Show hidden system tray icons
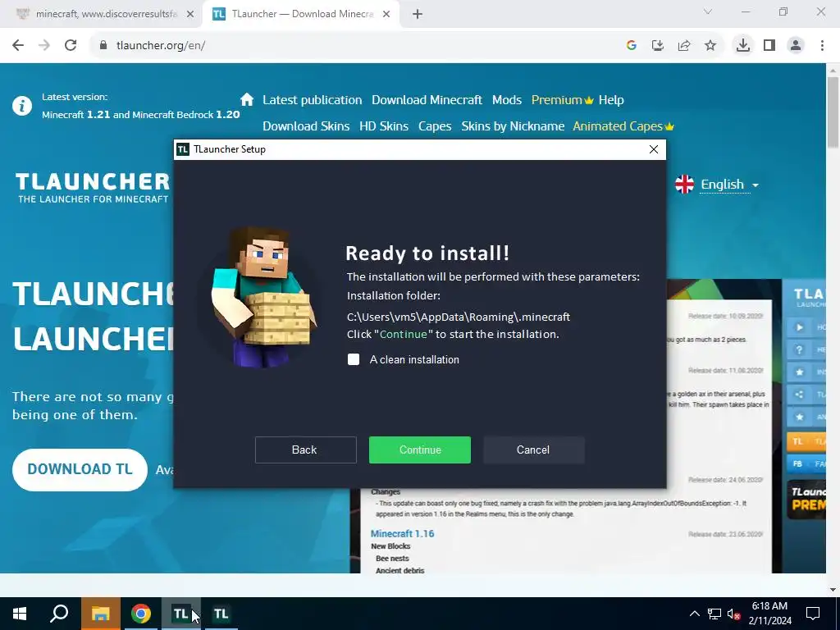The height and width of the screenshot is (630, 840). pyautogui.click(x=694, y=614)
